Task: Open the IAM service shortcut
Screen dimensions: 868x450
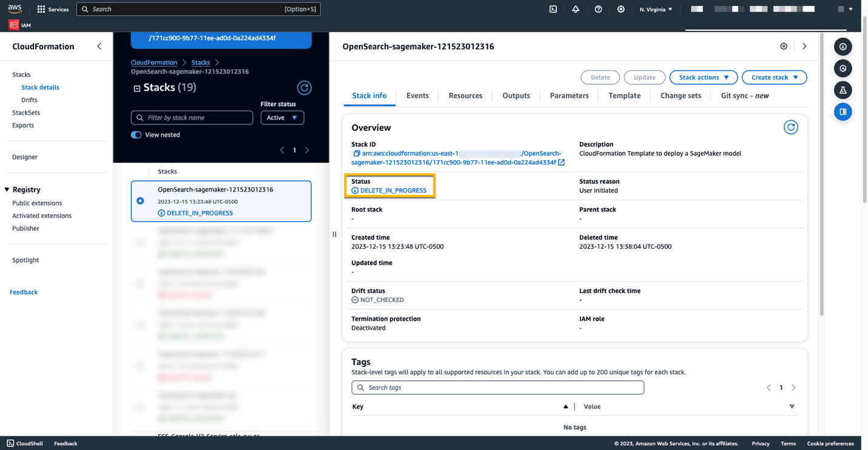Action: point(20,25)
